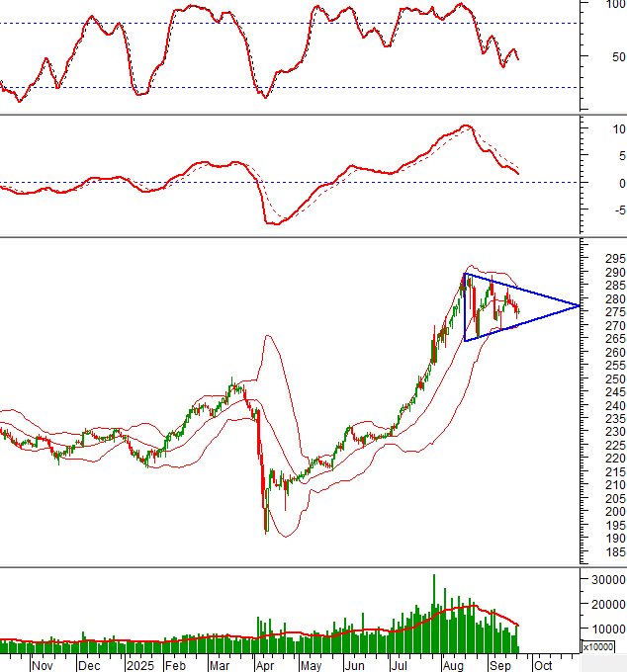Click the 295 price axis value
This screenshot has width=627, height=672.
(x=615, y=259)
